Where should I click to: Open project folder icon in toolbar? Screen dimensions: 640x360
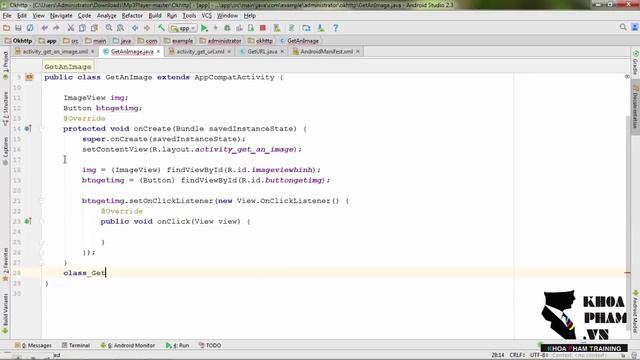(x=6, y=28)
